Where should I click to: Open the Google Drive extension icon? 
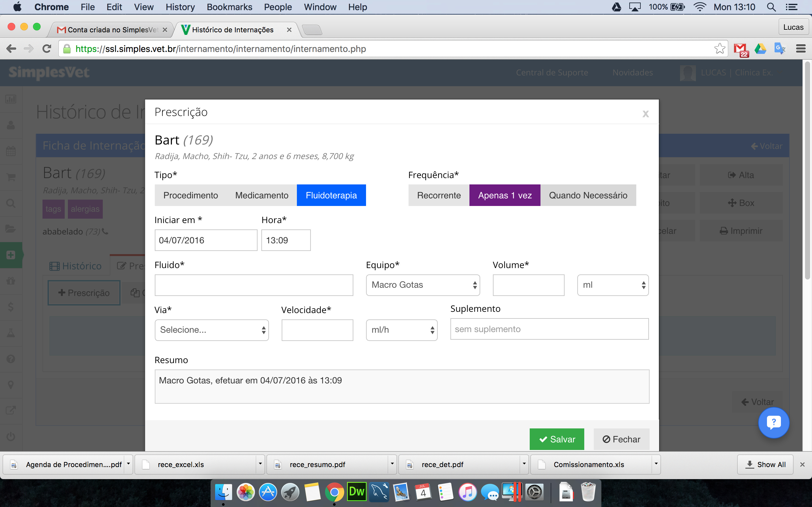pos(760,49)
